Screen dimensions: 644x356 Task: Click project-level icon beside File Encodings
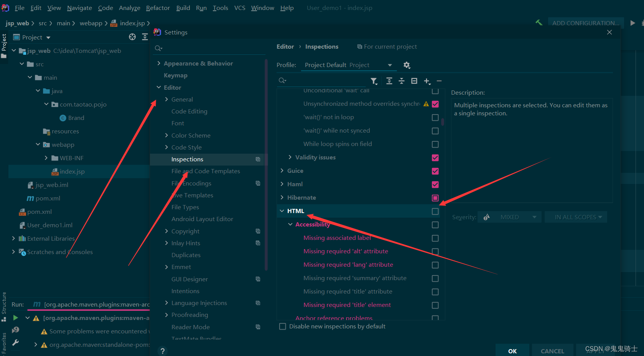click(258, 183)
